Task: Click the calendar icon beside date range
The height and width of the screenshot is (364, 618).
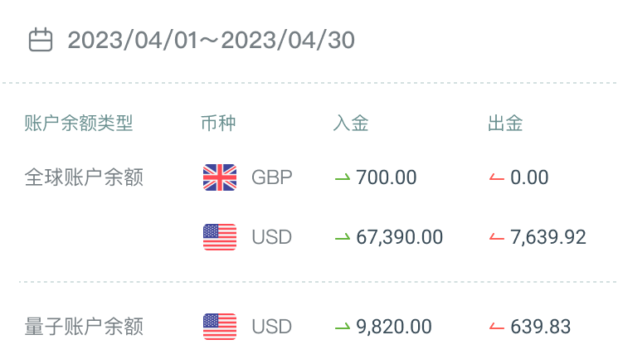Action: tap(41, 40)
